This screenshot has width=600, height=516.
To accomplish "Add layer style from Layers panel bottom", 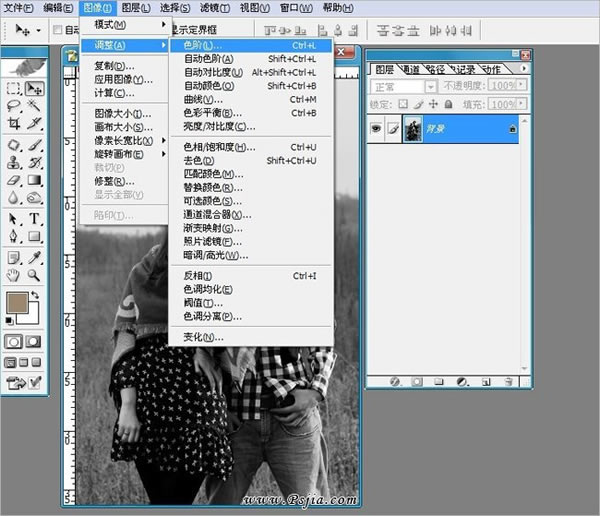I will 395,382.
